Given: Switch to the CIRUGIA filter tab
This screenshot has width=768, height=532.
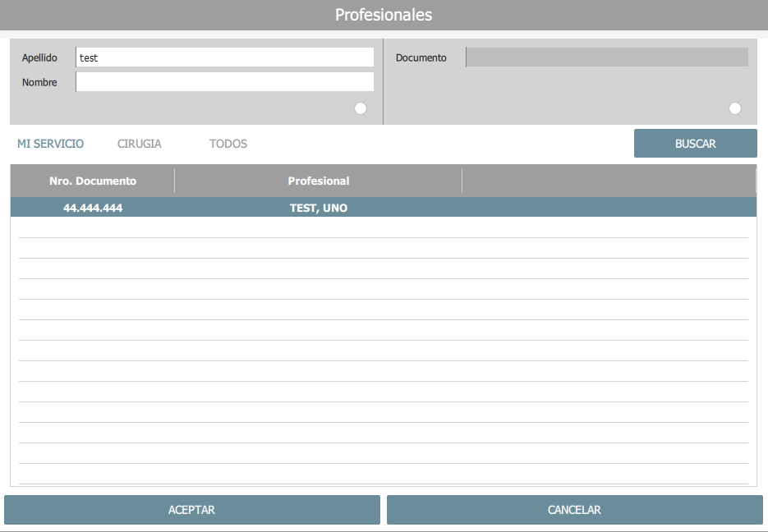Looking at the screenshot, I should pos(140,144).
